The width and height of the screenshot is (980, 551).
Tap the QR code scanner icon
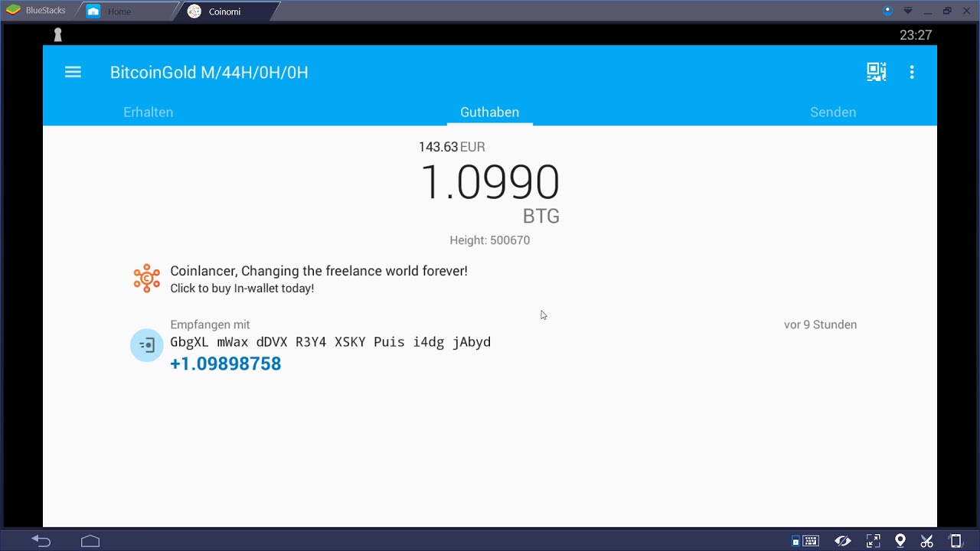pyautogui.click(x=876, y=72)
